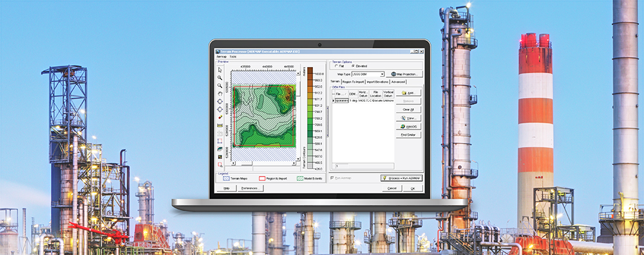Pick the ruler measure tool
This screenshot has width=644, height=255.
click(220, 125)
